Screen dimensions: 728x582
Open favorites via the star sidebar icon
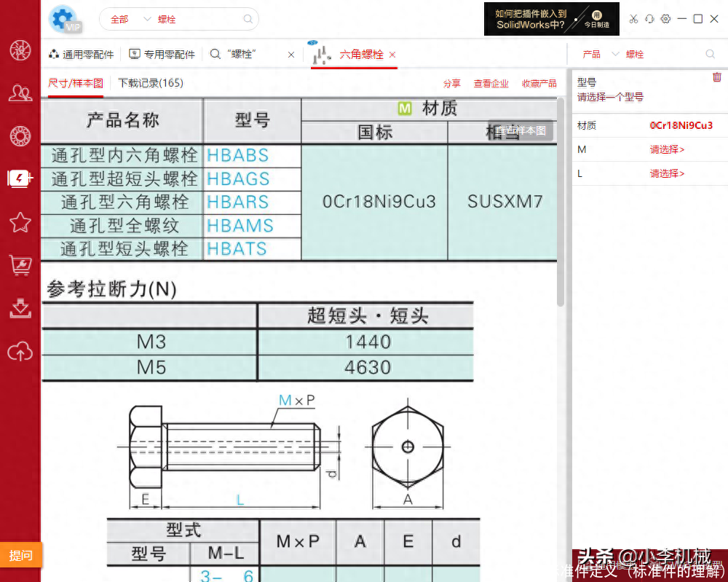[20, 222]
